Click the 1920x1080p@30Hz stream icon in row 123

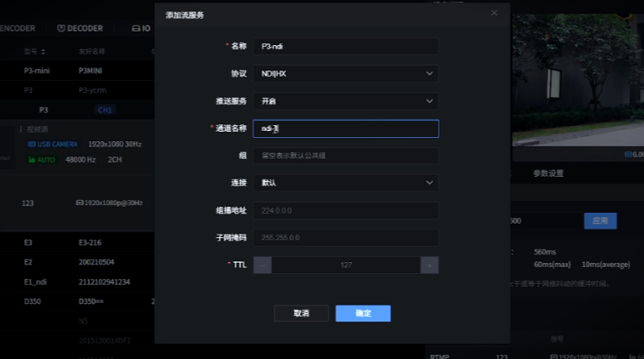(x=80, y=202)
